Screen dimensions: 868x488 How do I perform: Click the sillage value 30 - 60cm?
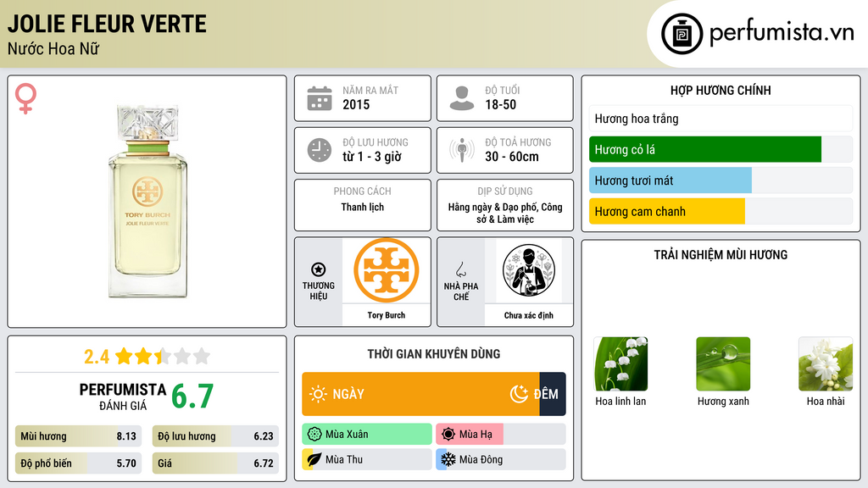[511, 157]
